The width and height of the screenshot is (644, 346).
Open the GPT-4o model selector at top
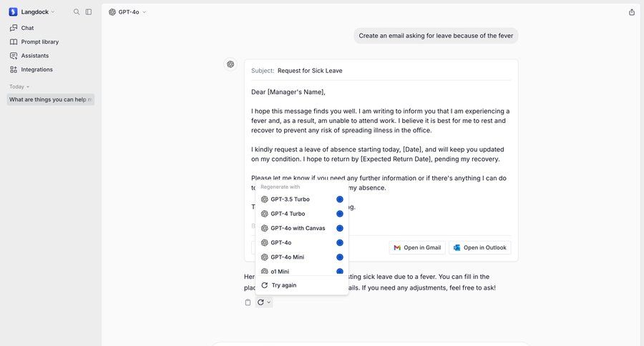click(x=127, y=12)
